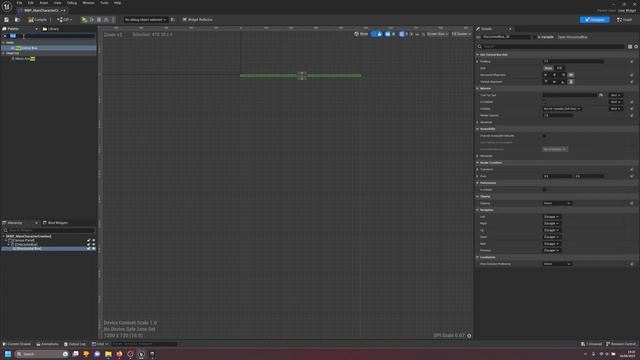Open the Visibility dropdown in Behavior
The image size is (640, 360).
pyautogui.click(x=562, y=109)
